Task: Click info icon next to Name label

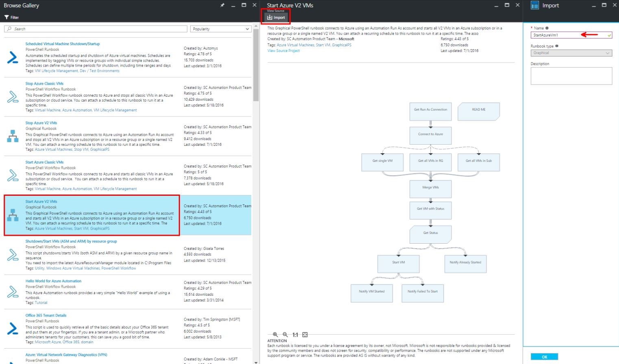Action: [547, 28]
